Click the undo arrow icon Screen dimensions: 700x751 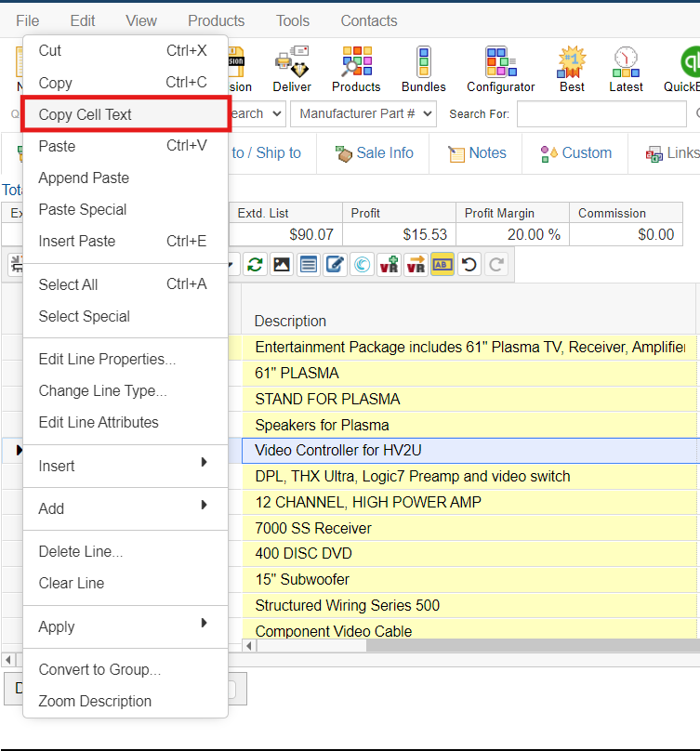pyautogui.click(x=469, y=265)
